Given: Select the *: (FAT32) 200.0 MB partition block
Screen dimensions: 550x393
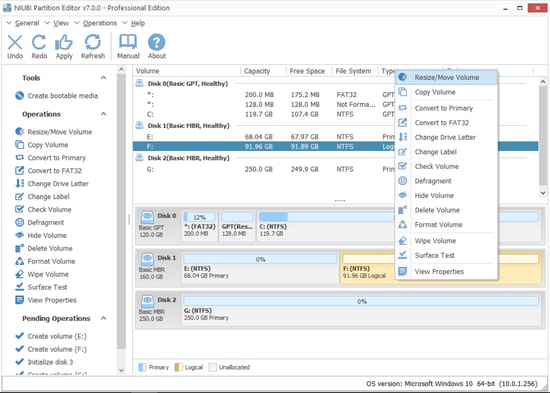Looking at the screenshot, I should point(200,225).
